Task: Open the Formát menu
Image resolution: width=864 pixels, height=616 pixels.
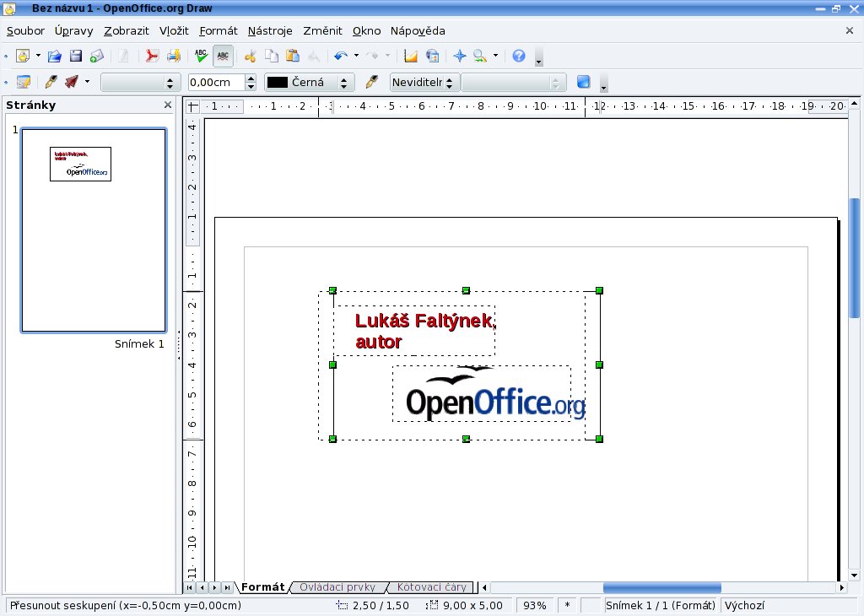Action: tap(219, 31)
